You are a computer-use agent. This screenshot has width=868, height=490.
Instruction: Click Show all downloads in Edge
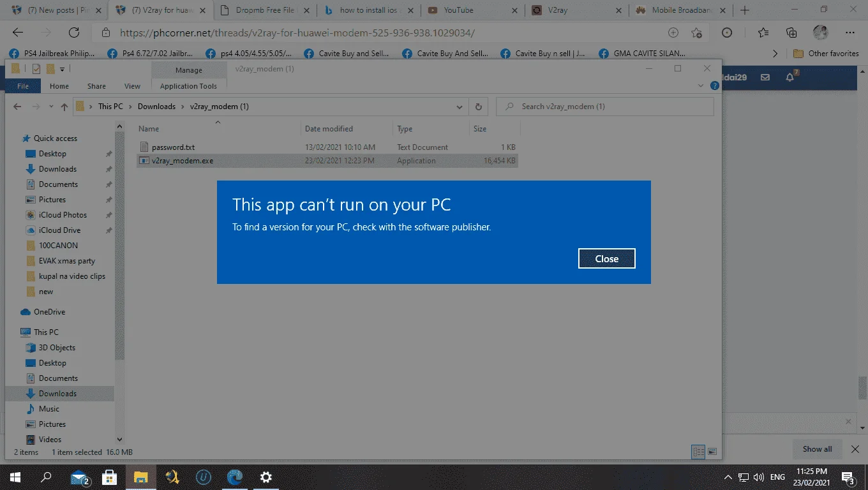817,449
